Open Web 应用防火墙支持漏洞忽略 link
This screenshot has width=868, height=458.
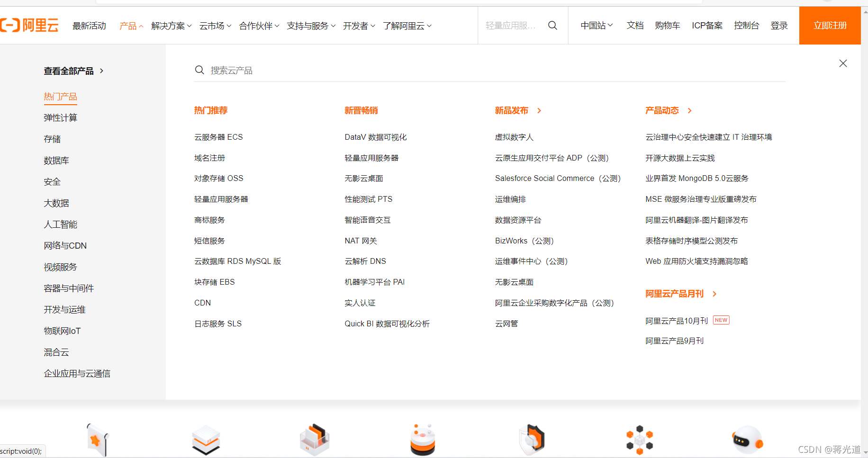tap(696, 261)
